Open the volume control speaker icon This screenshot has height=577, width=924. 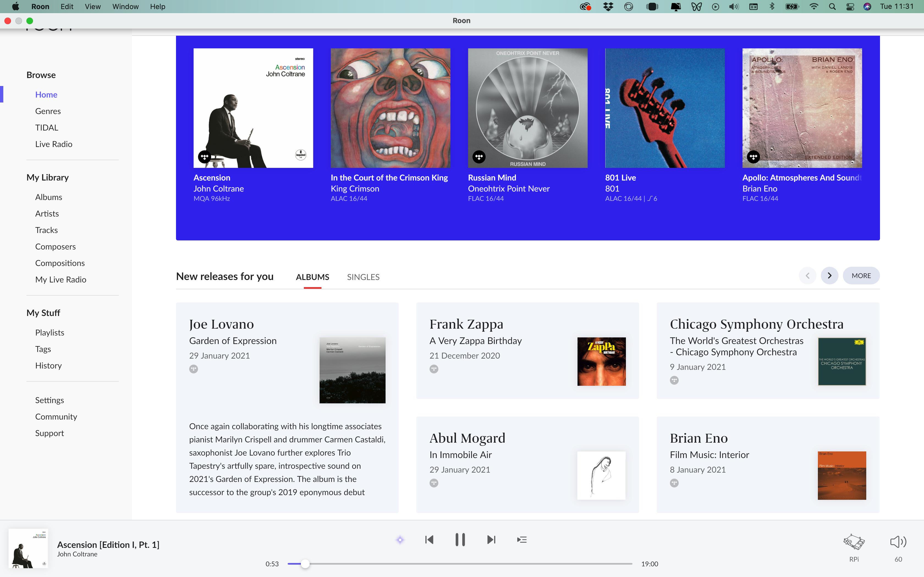898,542
